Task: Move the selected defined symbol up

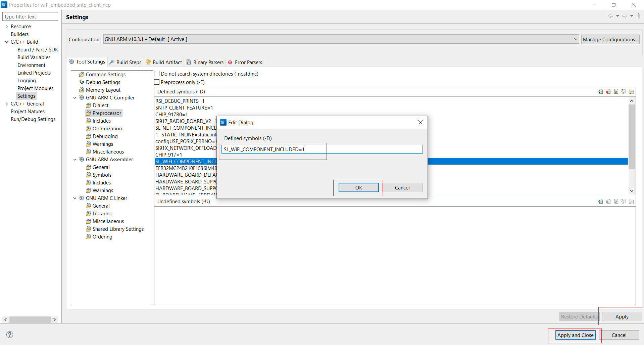Action: coord(624,91)
